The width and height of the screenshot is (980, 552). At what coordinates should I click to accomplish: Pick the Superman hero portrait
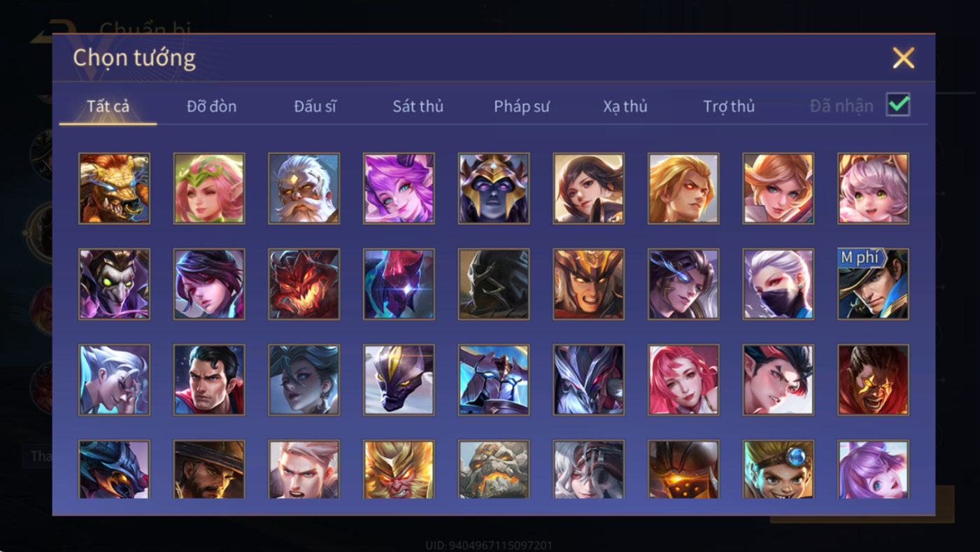(x=209, y=380)
